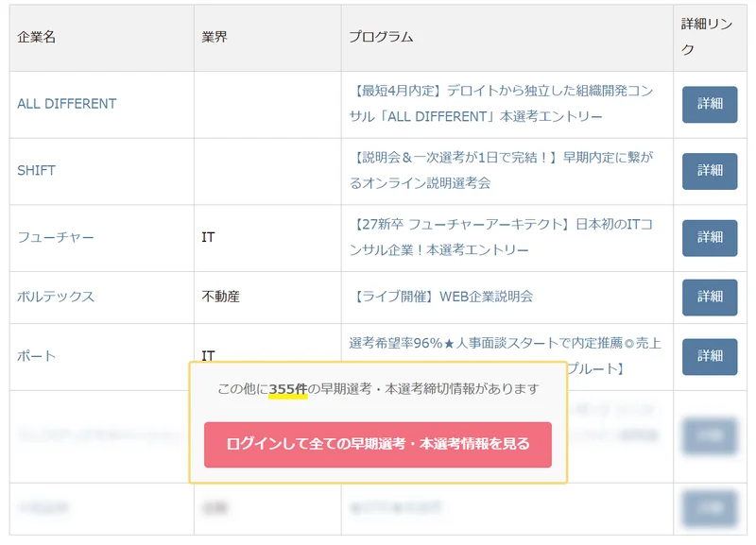Viewport: 756px width, 545px height.
Task: Open フューチャーアーキテクト 本選考エントリー program link
Action: pos(502,237)
